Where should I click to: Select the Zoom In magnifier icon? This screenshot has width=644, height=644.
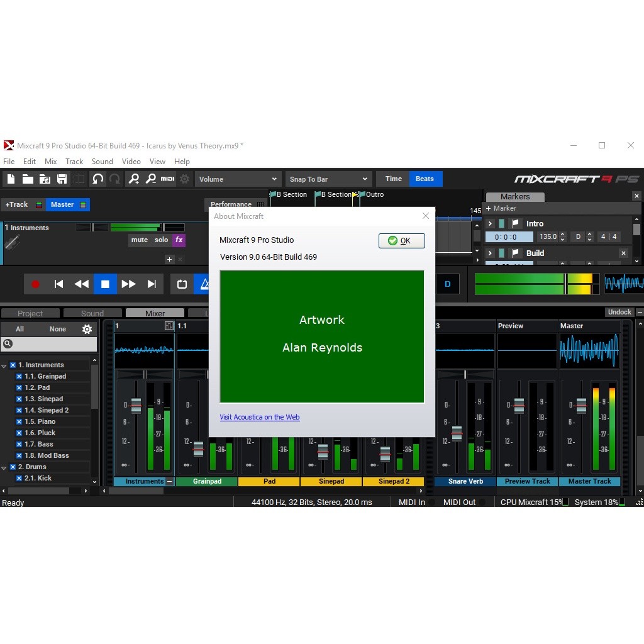133,179
